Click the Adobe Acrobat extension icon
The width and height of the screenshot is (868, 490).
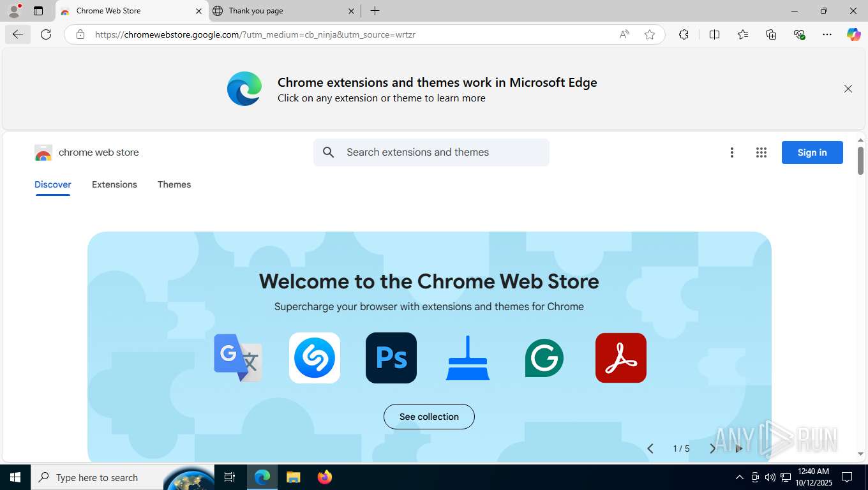click(x=621, y=358)
